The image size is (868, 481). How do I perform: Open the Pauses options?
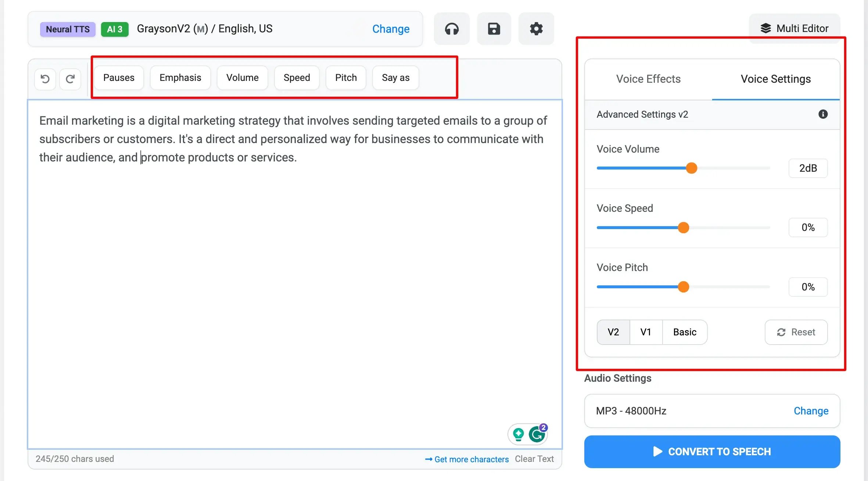[119, 78]
